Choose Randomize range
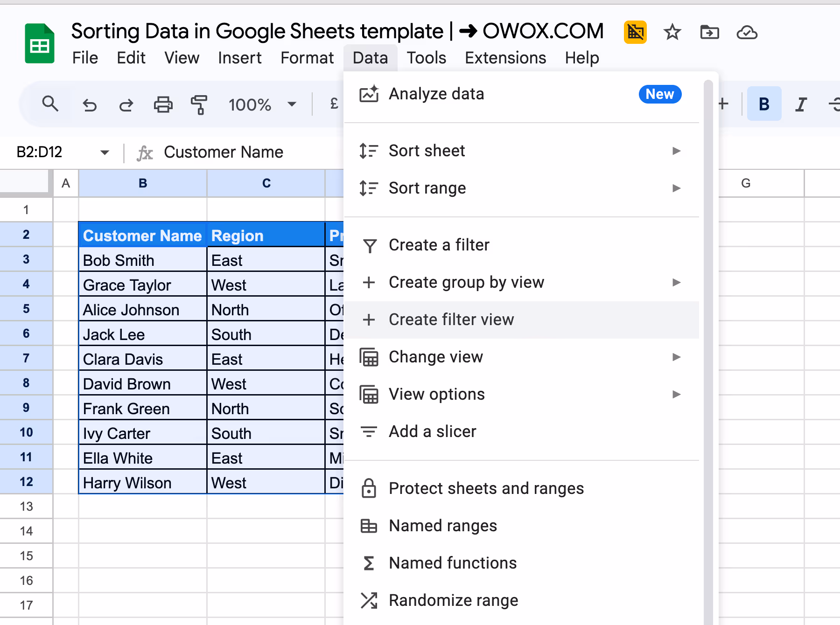The height and width of the screenshot is (625, 840). tap(453, 600)
